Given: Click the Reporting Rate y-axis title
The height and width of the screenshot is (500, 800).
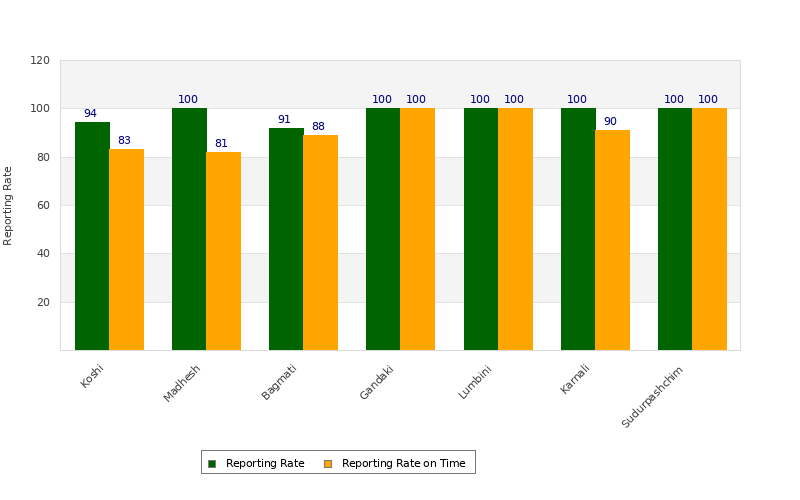Looking at the screenshot, I should click(7, 206).
